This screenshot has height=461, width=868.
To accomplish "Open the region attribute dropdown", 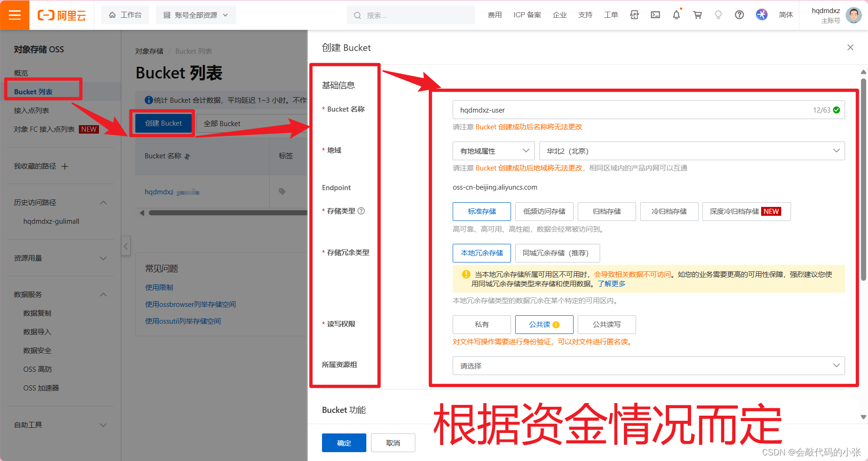I will (494, 151).
